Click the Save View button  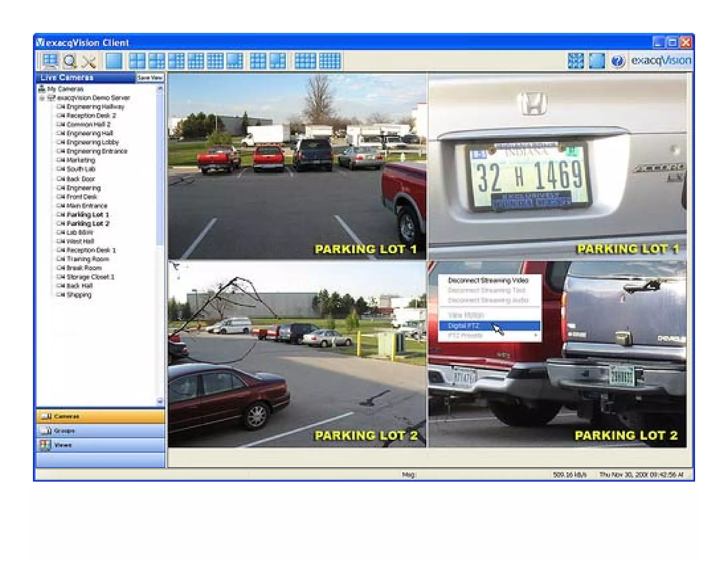[150, 77]
